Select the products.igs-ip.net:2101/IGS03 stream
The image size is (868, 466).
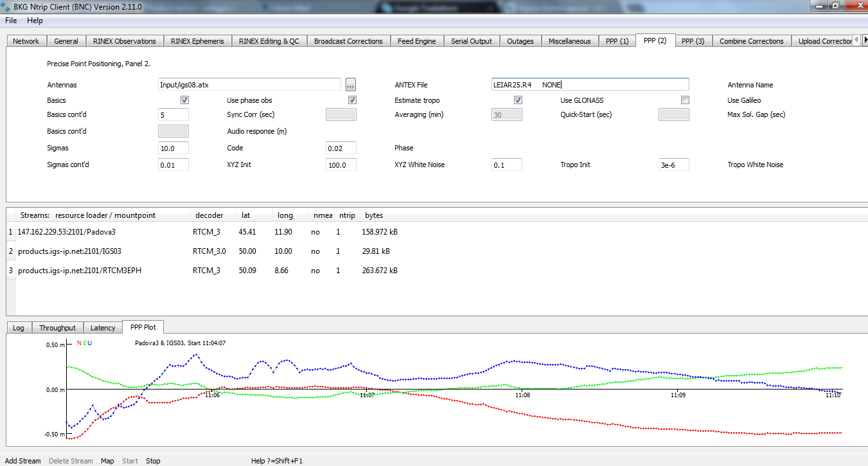pos(69,251)
